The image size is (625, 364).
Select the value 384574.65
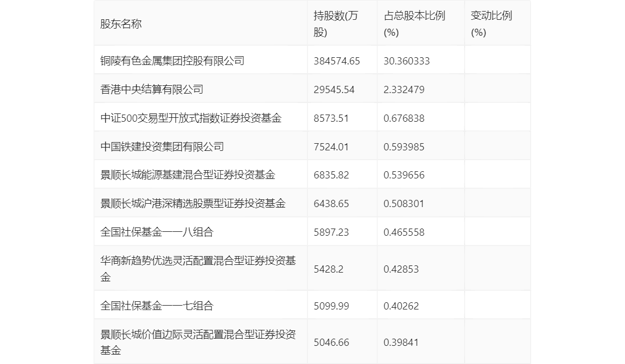click(336, 61)
